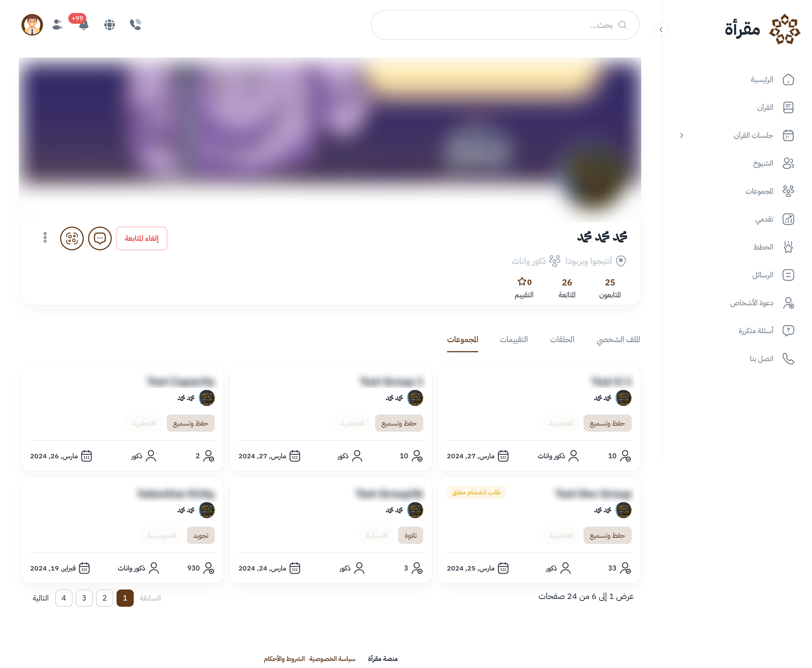Open user avatar menu in top corner
This screenshot has width=812, height=668.
coord(32,25)
